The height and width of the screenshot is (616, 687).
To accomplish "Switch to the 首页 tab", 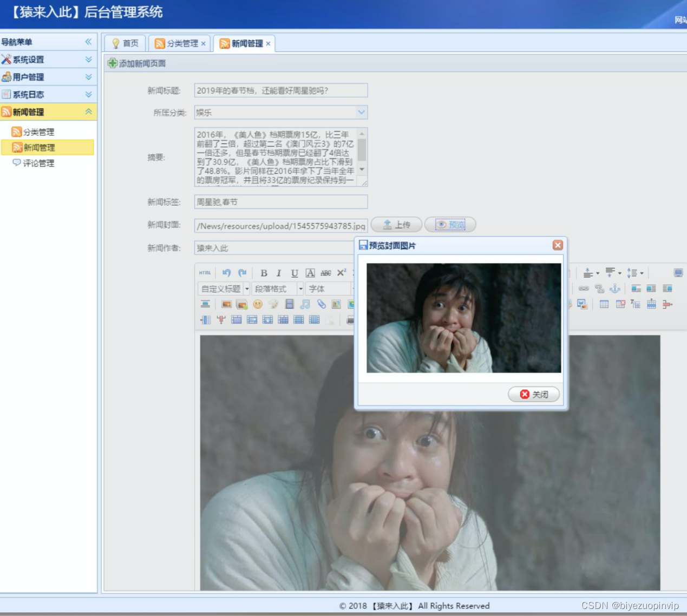I will [125, 43].
